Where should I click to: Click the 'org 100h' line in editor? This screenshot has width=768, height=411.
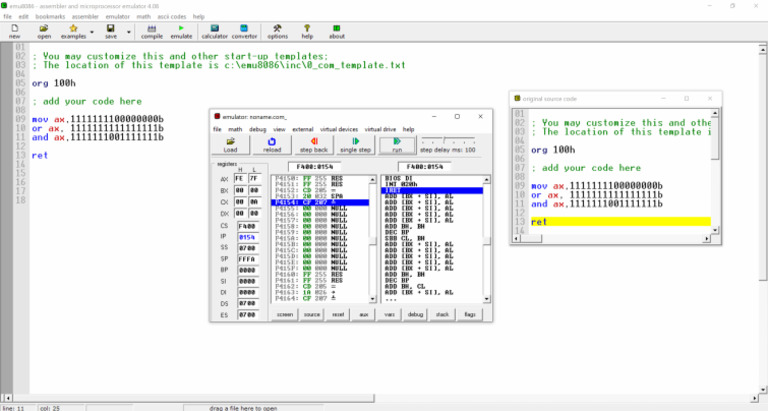(53, 83)
